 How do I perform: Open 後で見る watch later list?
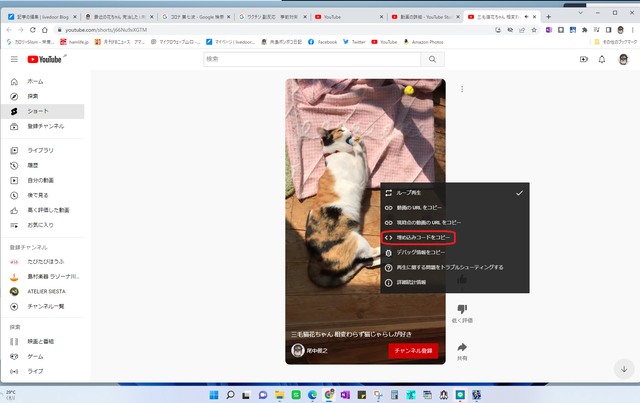click(43, 195)
